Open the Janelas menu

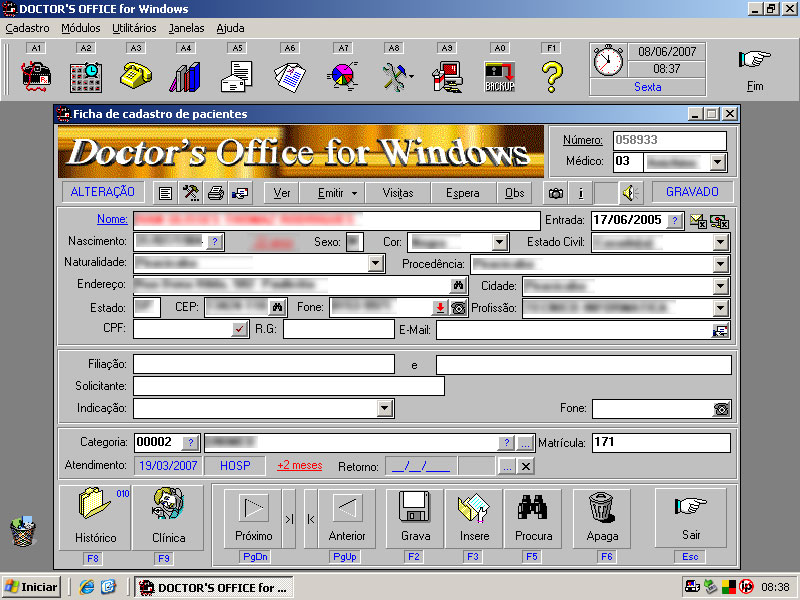pyautogui.click(x=186, y=29)
